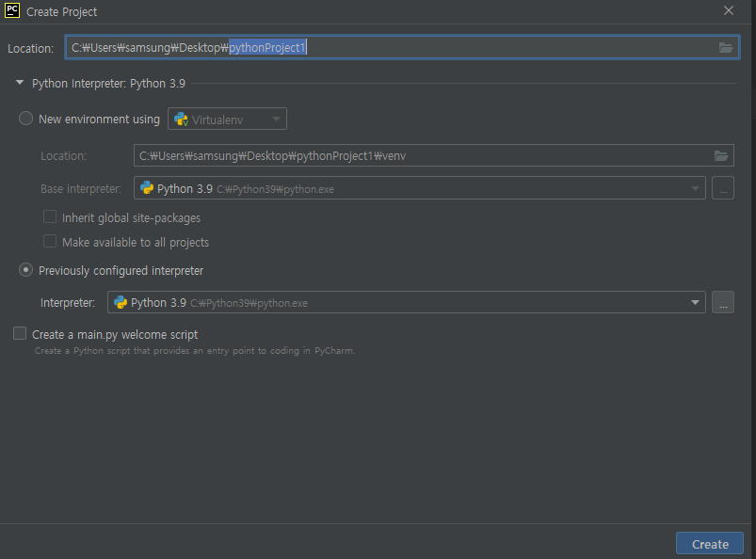The image size is (756, 559).
Task: Collapse the Python Interpreter section
Action: (x=20, y=83)
